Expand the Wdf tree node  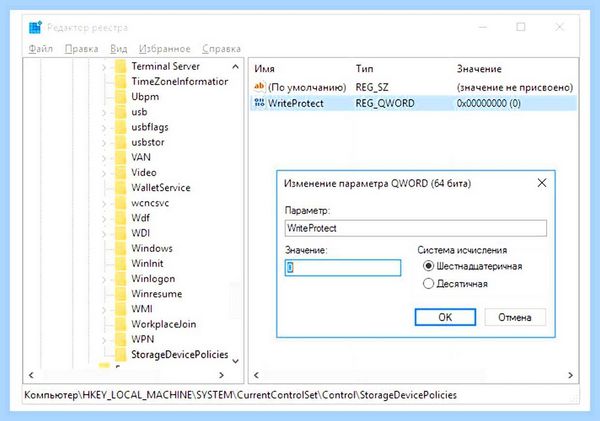click(x=104, y=219)
